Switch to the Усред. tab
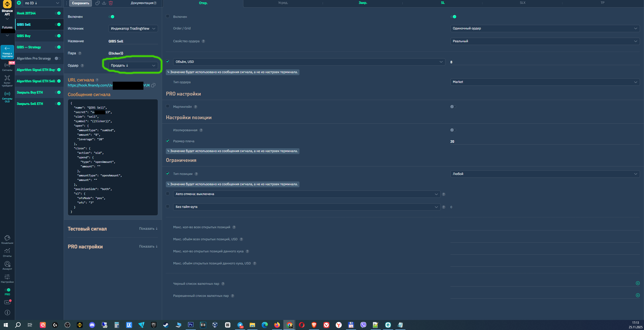 283,3
